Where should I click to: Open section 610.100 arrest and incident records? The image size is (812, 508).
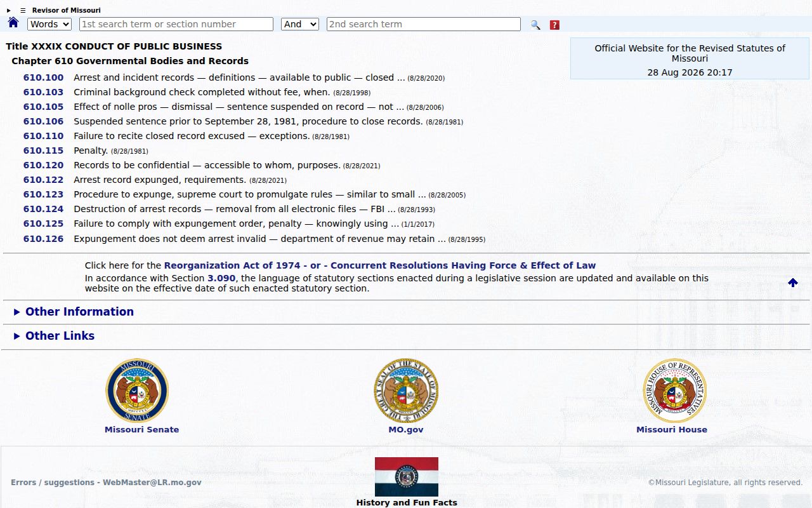pyautogui.click(x=43, y=77)
